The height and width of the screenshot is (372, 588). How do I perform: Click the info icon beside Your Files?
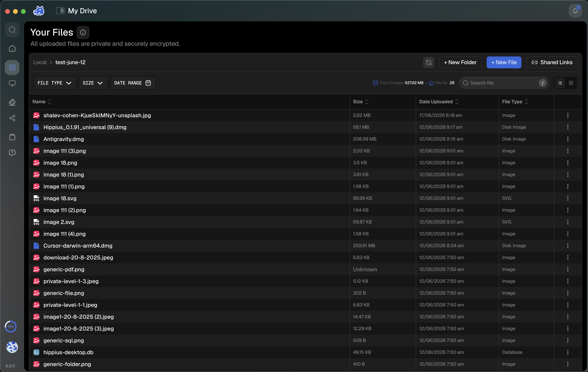(83, 32)
